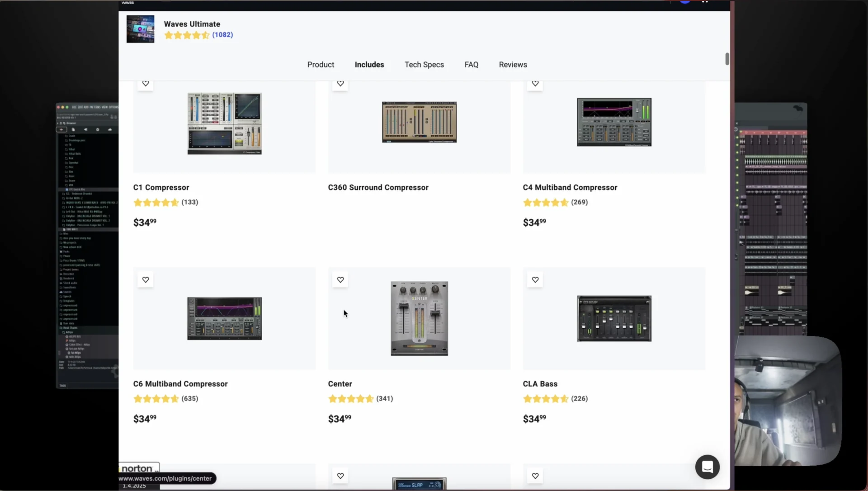Select the first browser tab icon in FL Studio

click(x=61, y=130)
